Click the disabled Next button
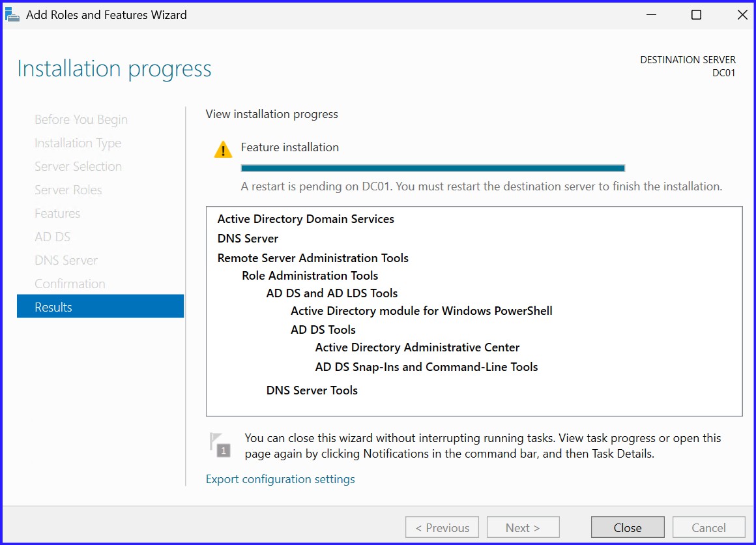The height and width of the screenshot is (545, 756). [523, 527]
